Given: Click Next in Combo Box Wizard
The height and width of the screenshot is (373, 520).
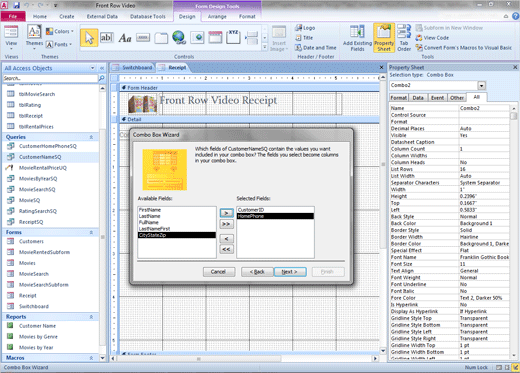Looking at the screenshot, I should coord(290,272).
